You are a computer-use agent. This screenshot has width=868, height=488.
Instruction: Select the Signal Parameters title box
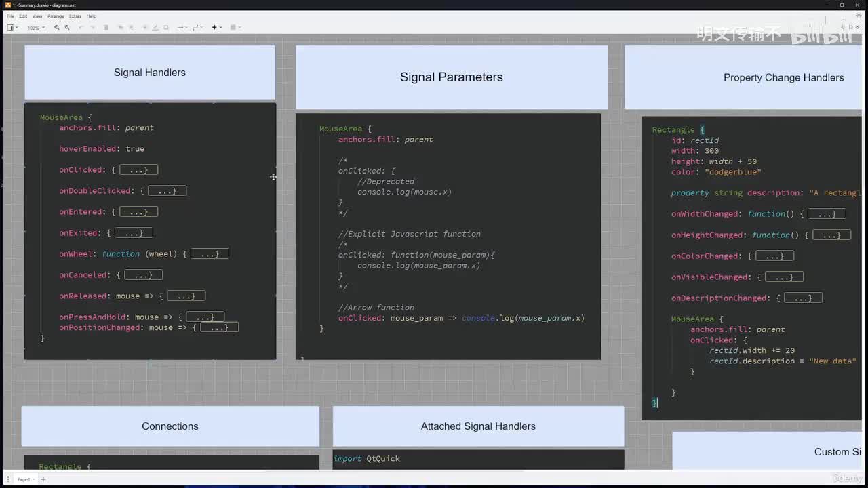click(452, 77)
